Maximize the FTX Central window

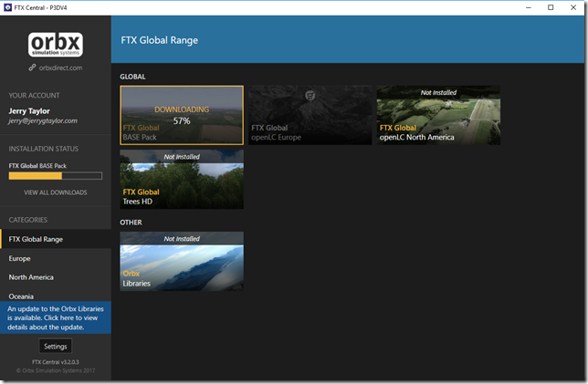(551, 7)
